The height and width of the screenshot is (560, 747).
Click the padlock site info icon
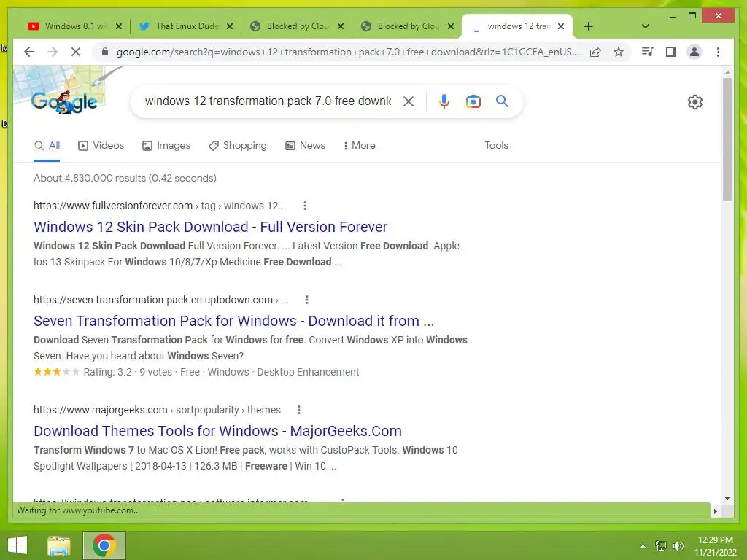(x=105, y=52)
